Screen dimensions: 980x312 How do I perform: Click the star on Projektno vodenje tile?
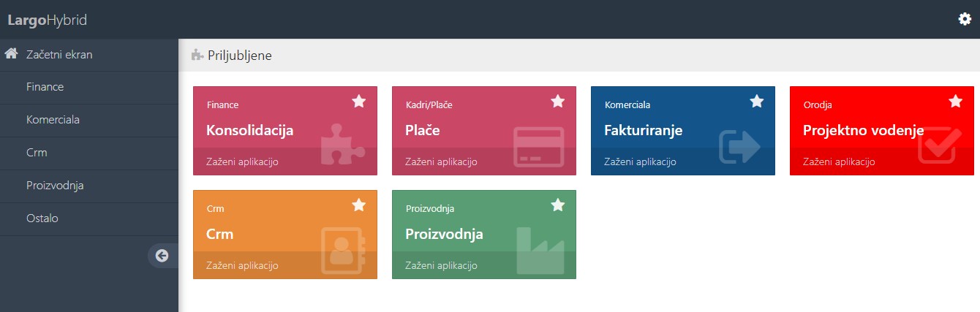click(x=956, y=102)
